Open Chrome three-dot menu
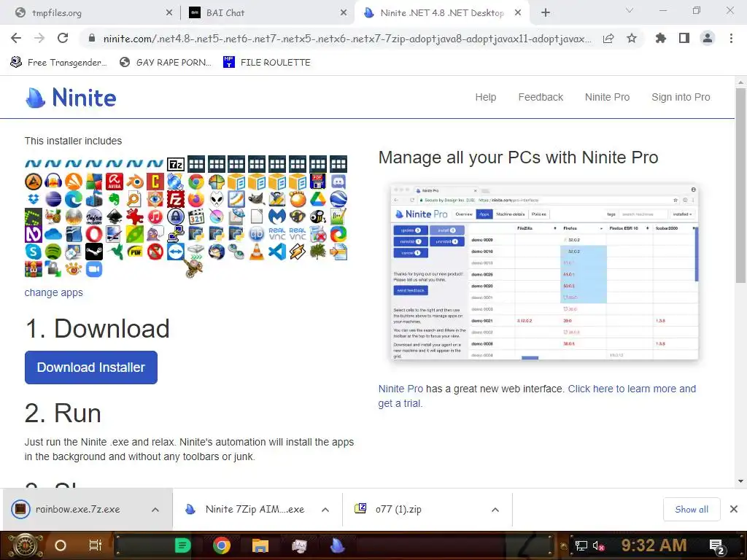The height and width of the screenshot is (560, 747). click(731, 38)
